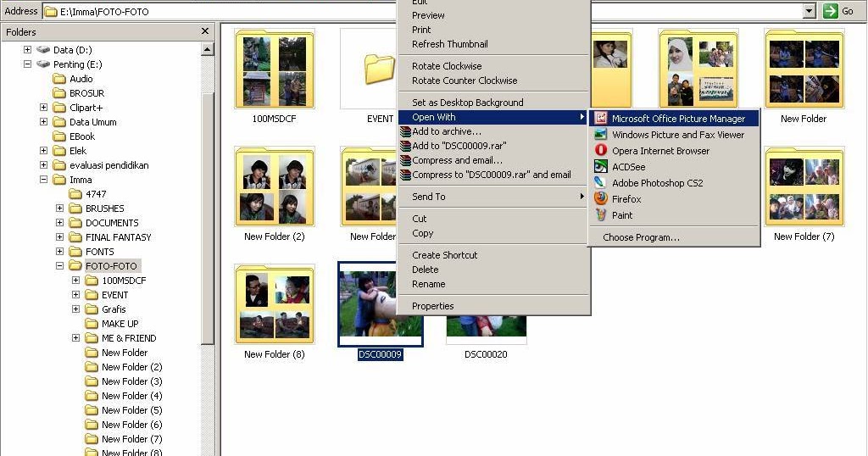Select Elek folder in the tree
Viewport: 868px width, 456px height.
(x=77, y=151)
